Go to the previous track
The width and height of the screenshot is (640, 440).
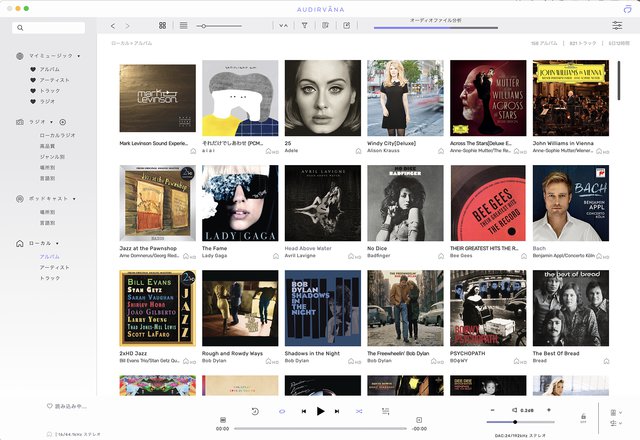(x=303, y=411)
